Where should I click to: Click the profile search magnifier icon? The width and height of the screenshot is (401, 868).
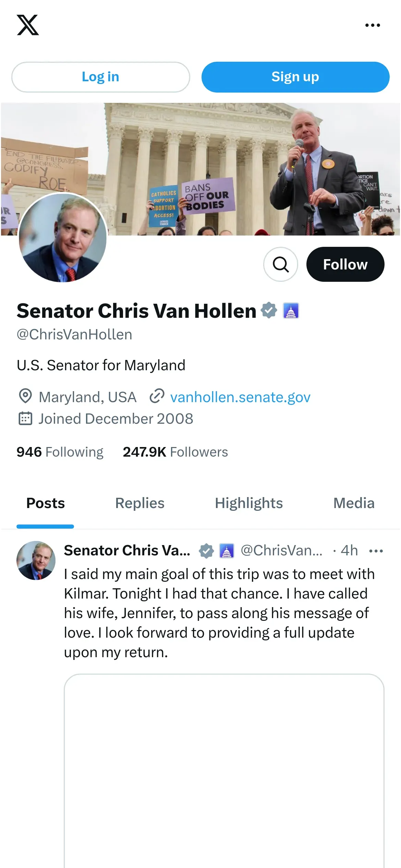click(281, 264)
